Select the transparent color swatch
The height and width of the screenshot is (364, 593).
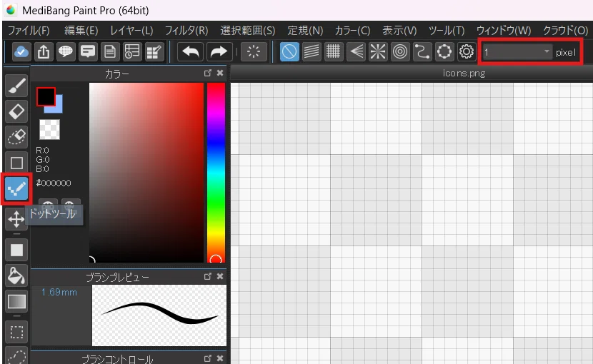click(x=49, y=130)
